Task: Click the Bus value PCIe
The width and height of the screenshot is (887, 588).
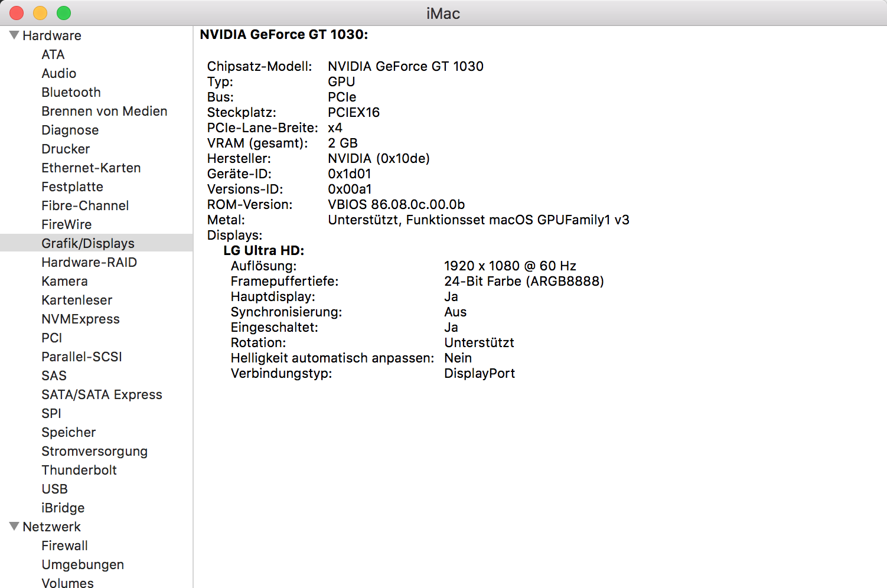Action: coord(342,97)
